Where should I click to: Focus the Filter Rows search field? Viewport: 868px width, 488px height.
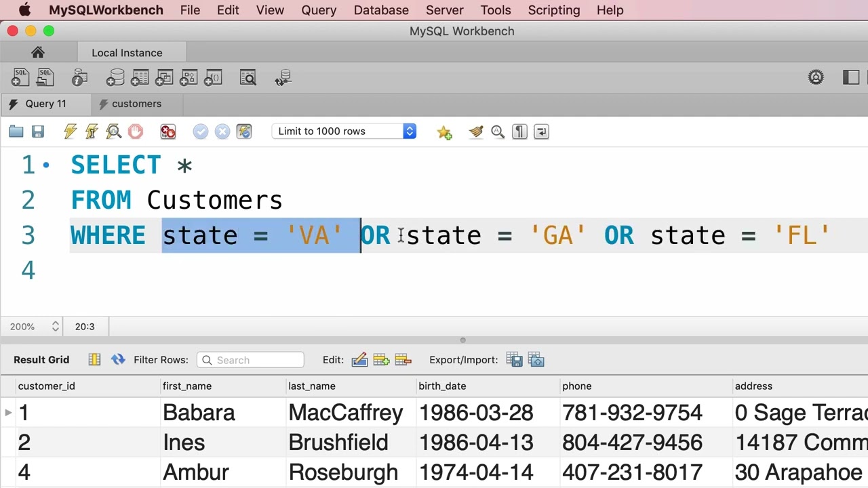[x=250, y=360]
